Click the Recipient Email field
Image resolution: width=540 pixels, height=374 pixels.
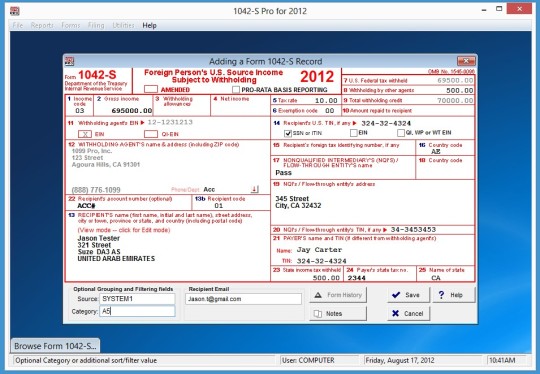coord(243,299)
